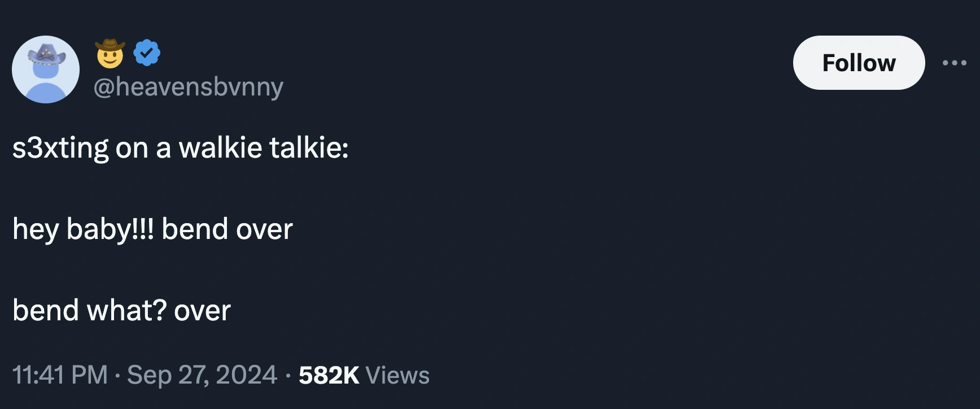This screenshot has width=980, height=409.
Task: Click the final "over" in last line
Action: click(x=202, y=311)
